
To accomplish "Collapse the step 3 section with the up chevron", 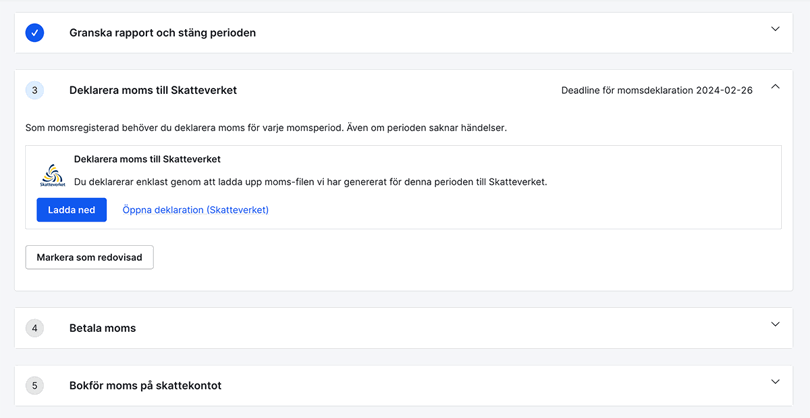I will tap(775, 88).
